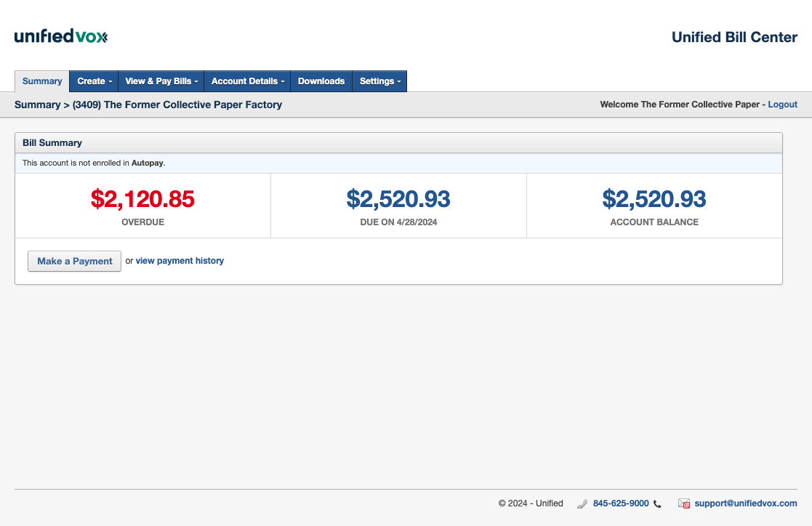Expand the Settings dropdown menu
This screenshot has width=812, height=526.
pyautogui.click(x=379, y=81)
